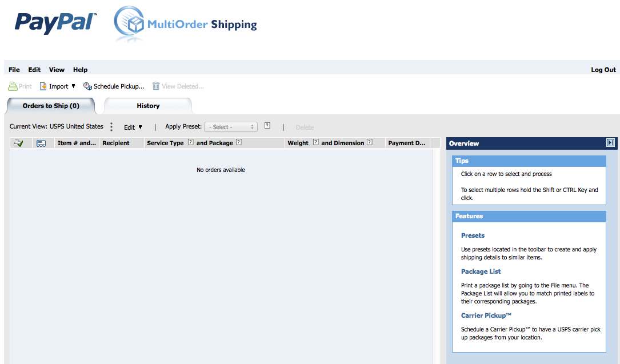
Task: Open help icon next to Apply Preset
Action: (267, 126)
